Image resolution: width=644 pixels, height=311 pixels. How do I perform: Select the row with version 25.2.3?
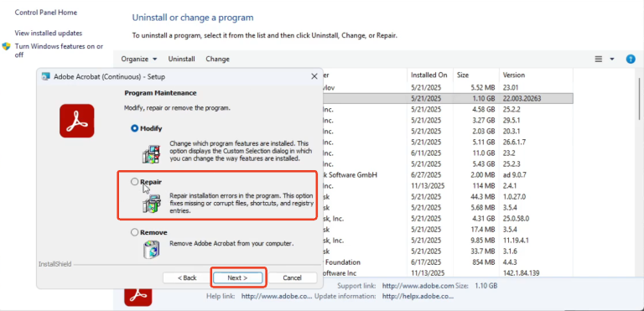[447, 164]
